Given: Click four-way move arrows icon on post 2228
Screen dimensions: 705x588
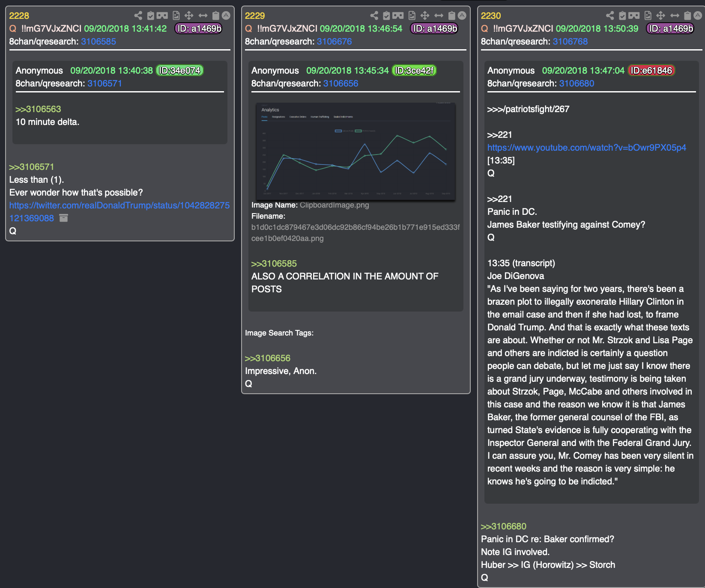Looking at the screenshot, I should [189, 16].
